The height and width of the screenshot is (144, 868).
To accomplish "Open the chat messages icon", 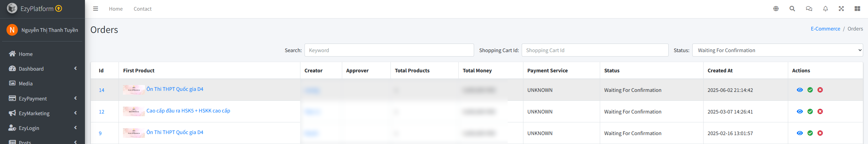I will pos(809,9).
